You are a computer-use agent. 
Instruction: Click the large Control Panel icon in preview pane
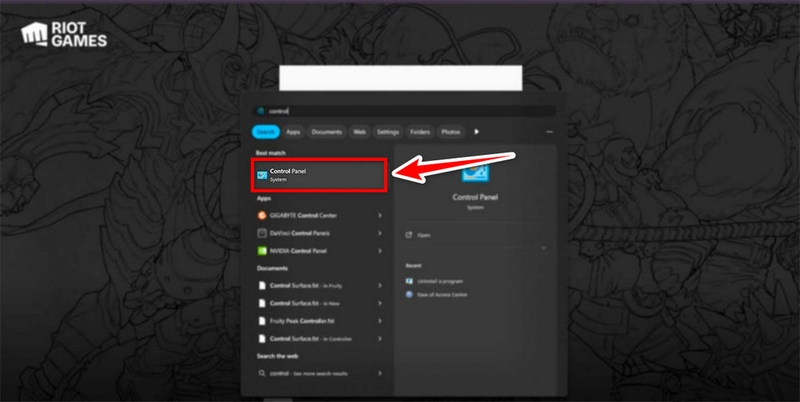point(476,172)
